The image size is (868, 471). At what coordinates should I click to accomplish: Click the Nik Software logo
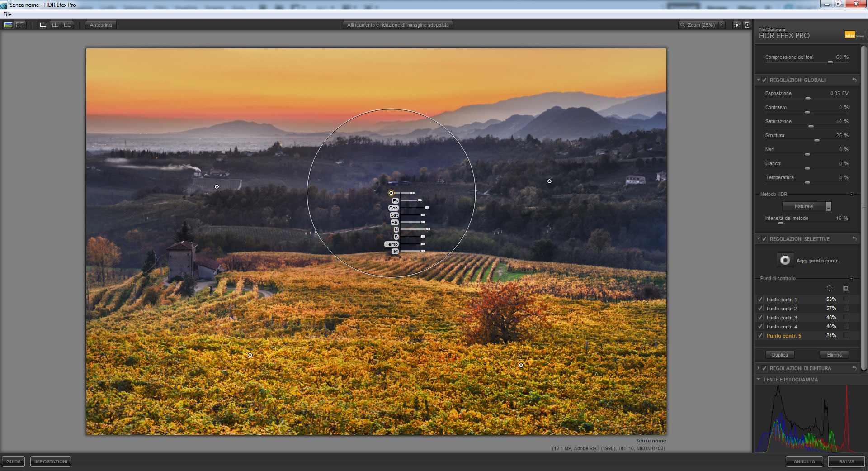854,34
